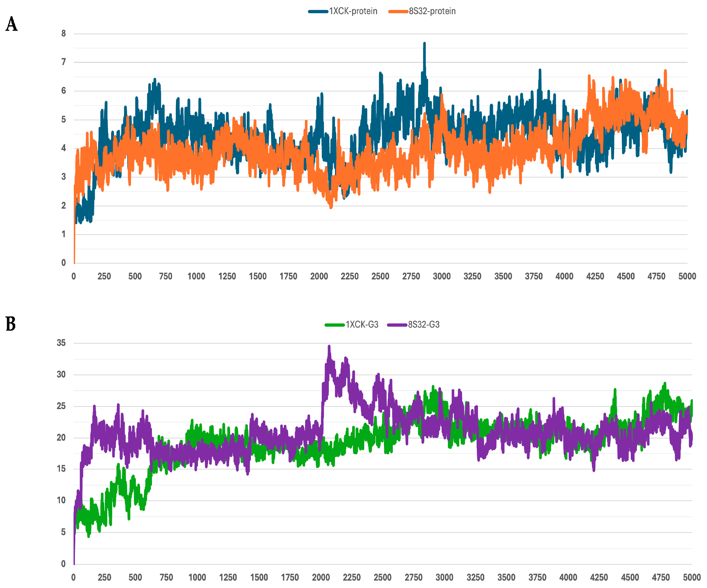Viewport: 707px width, 588px height.
Task: Select the 1XCK-G3 legend label
Action: [x=362, y=325]
